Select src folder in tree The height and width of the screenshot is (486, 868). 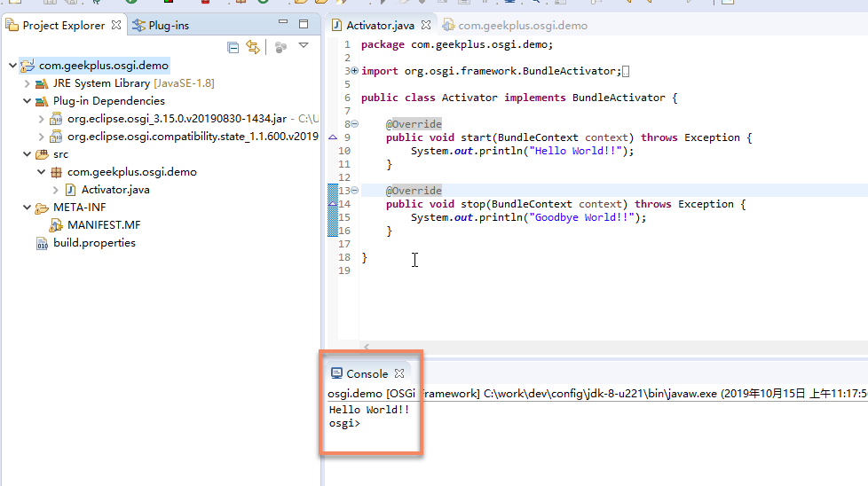pos(61,154)
